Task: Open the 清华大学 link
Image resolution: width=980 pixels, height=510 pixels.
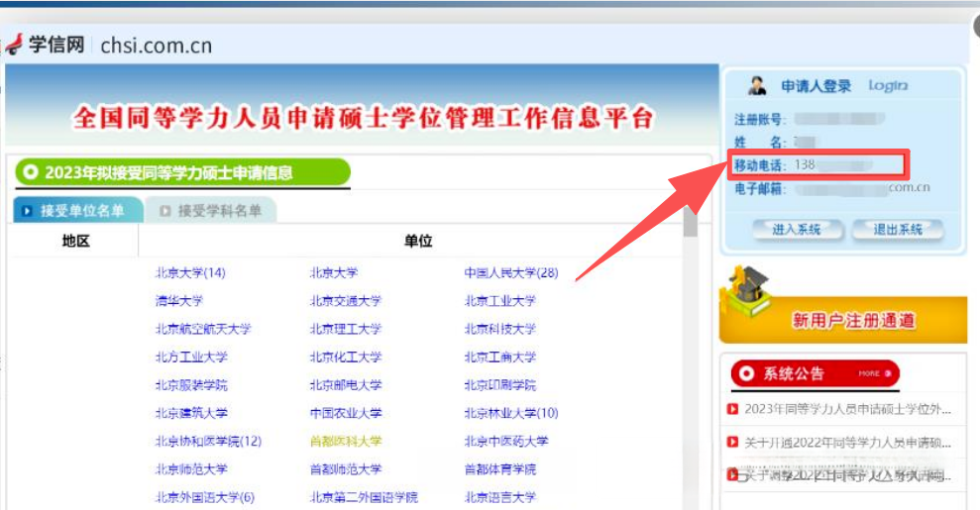Action: click(179, 301)
